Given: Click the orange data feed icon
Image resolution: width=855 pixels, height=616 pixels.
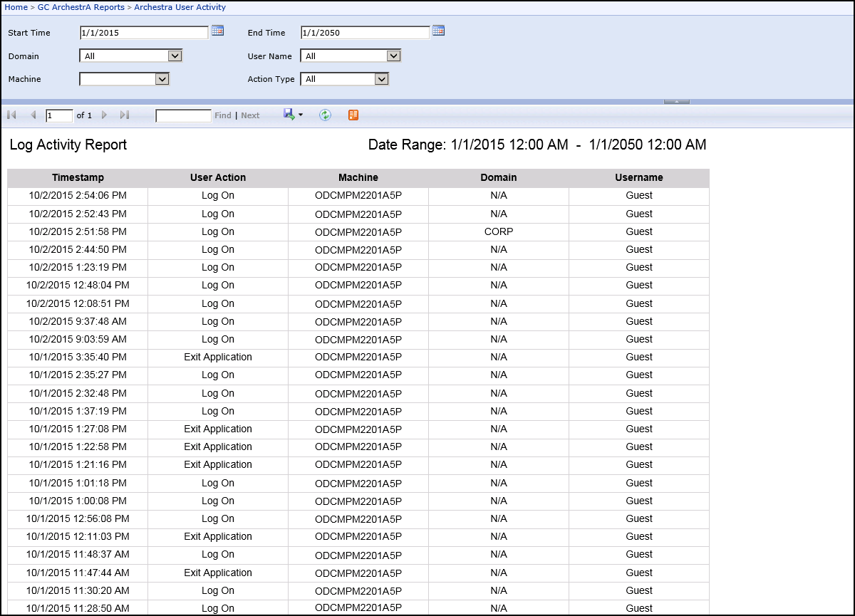Looking at the screenshot, I should click(353, 115).
